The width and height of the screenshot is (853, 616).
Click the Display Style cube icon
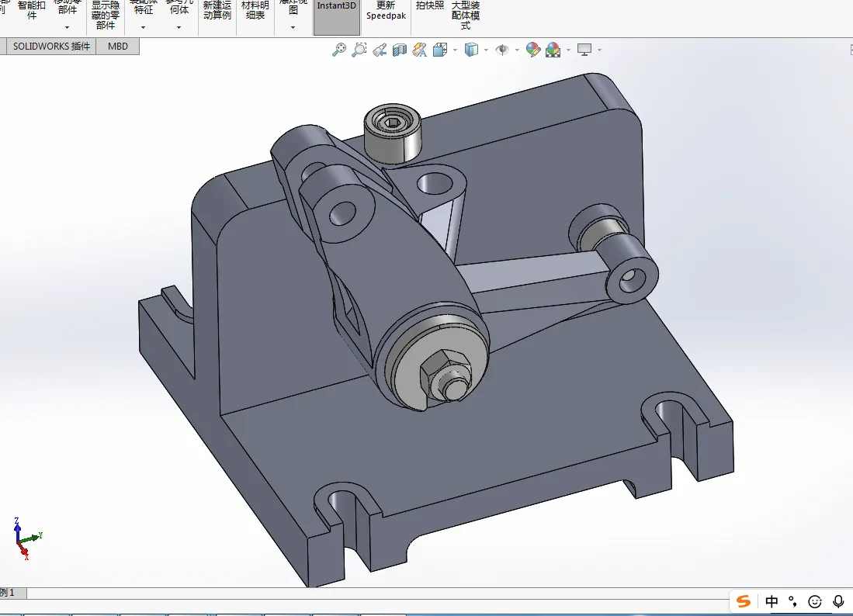[x=471, y=50]
